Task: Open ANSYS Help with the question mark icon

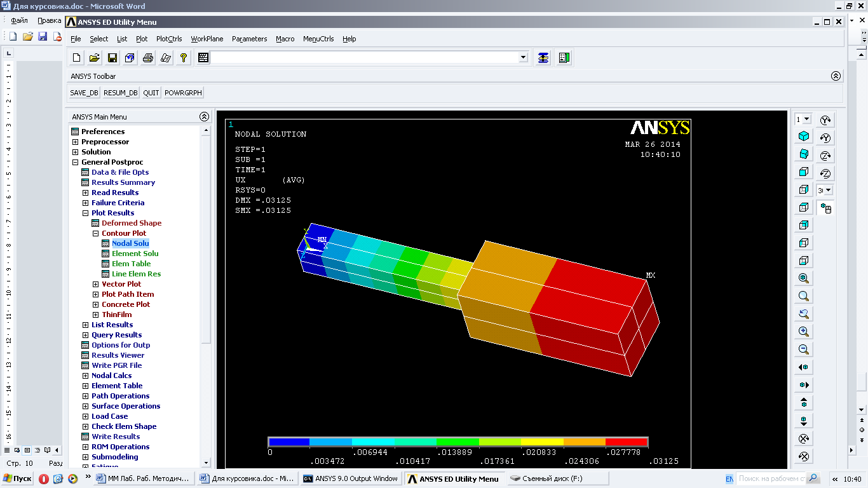Action: point(184,58)
